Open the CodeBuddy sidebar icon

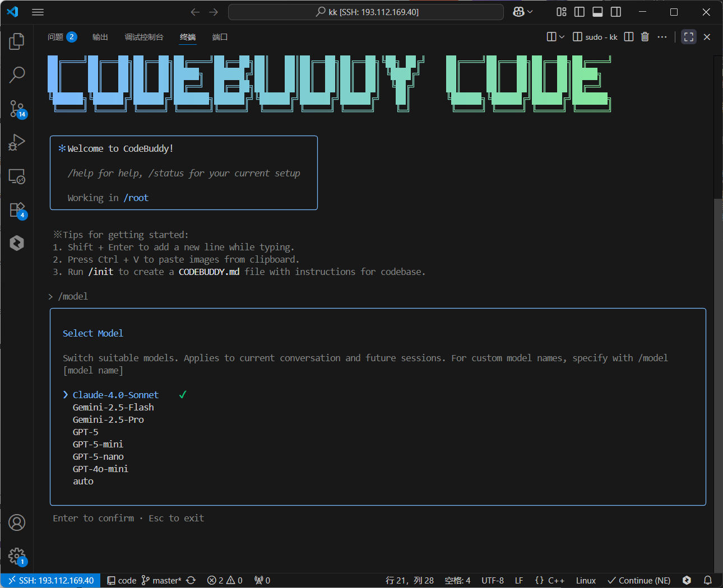pyautogui.click(x=17, y=243)
